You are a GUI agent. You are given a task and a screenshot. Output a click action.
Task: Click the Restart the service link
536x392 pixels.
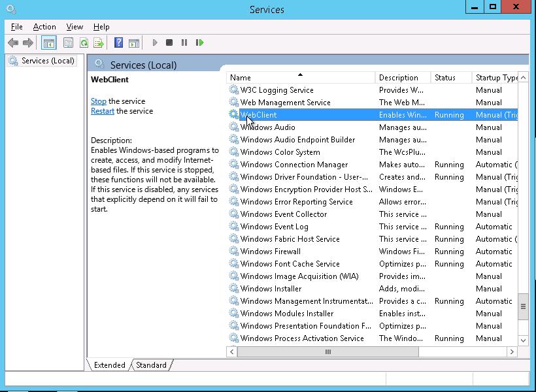point(103,111)
